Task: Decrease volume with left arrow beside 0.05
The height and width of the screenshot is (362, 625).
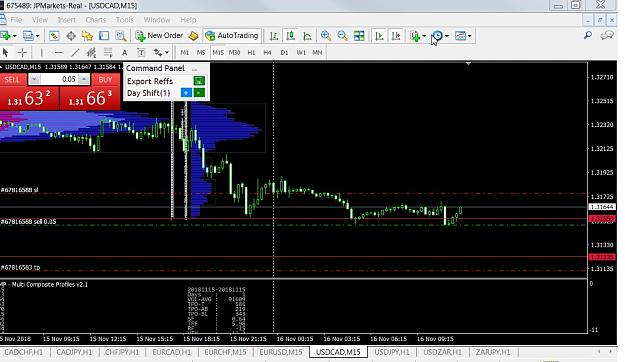Action: click(x=34, y=79)
